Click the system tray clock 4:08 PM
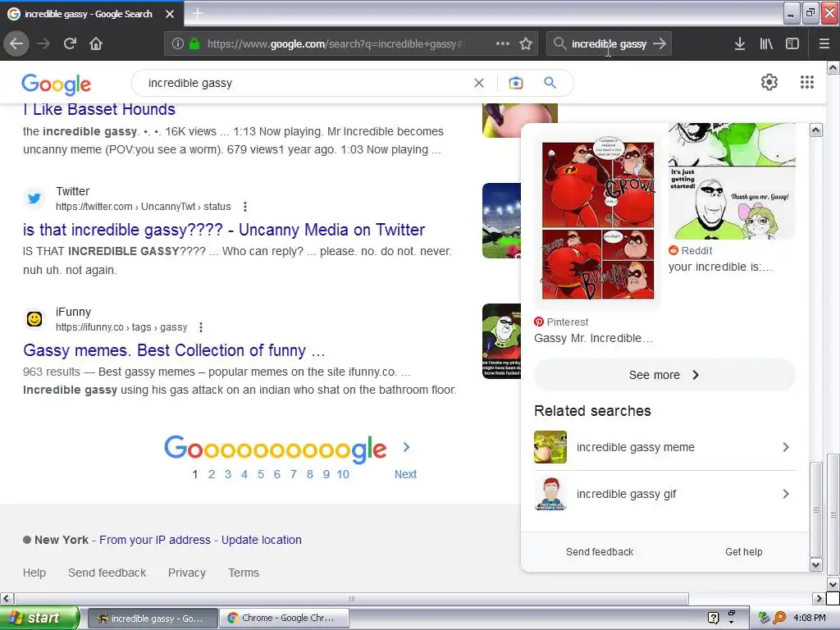Screen dimensions: 840x630 click(x=809, y=618)
